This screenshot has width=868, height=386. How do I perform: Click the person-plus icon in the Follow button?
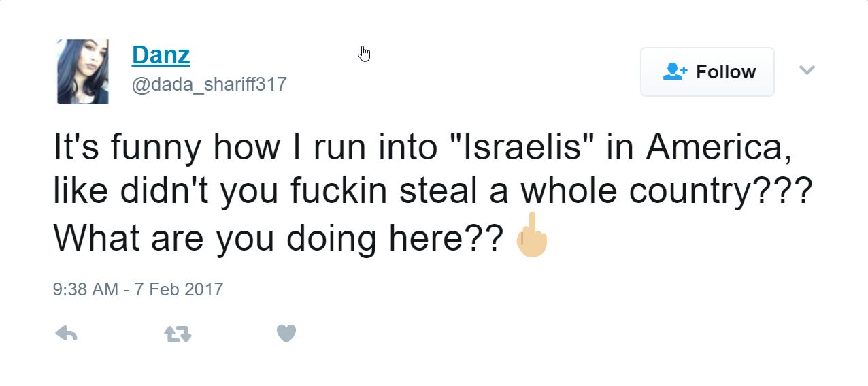tap(675, 71)
